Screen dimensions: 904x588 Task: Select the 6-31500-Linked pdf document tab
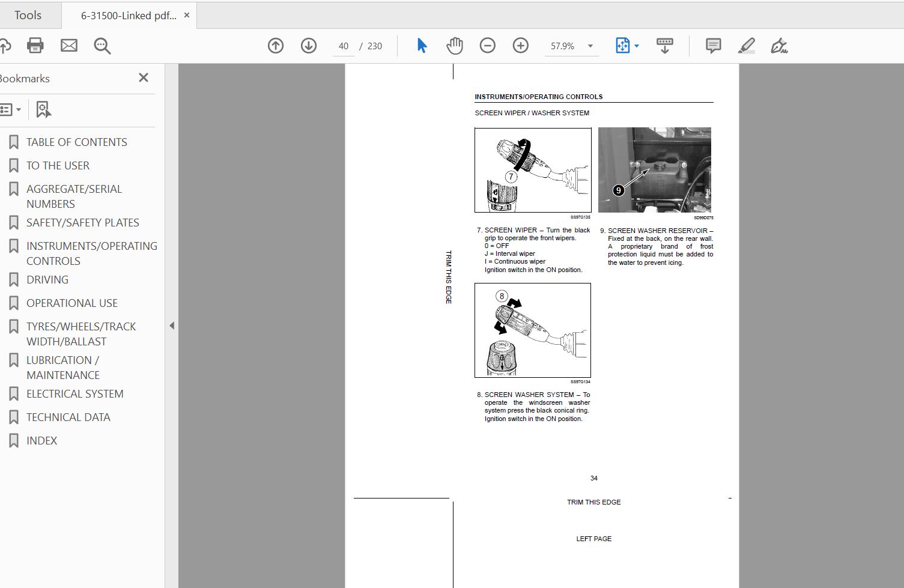pos(129,16)
